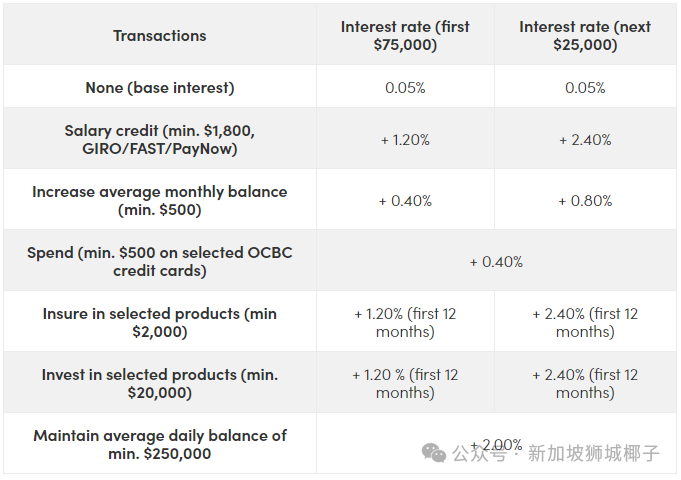681x480 pixels.
Task: Click the "Salary credit" row label
Action: tap(160, 140)
